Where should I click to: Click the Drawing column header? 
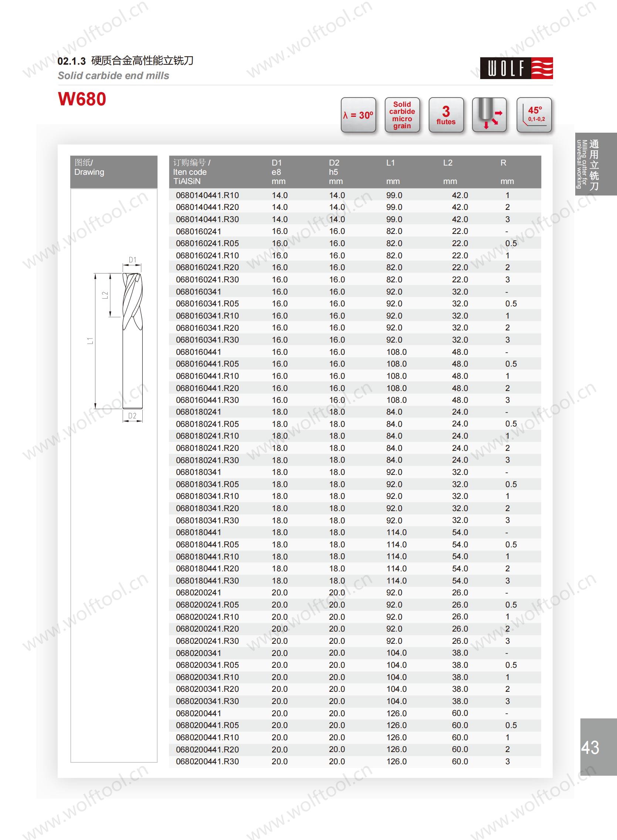click(x=114, y=172)
